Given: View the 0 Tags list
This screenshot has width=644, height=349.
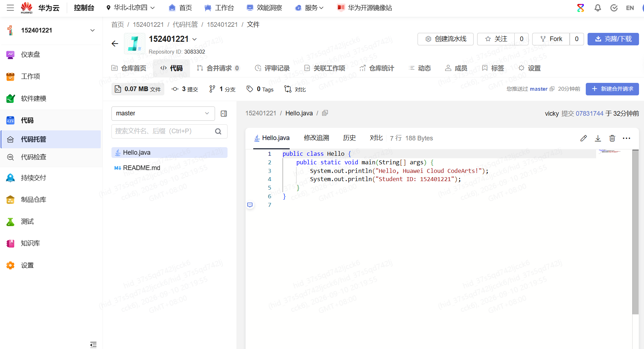Looking at the screenshot, I should point(260,89).
